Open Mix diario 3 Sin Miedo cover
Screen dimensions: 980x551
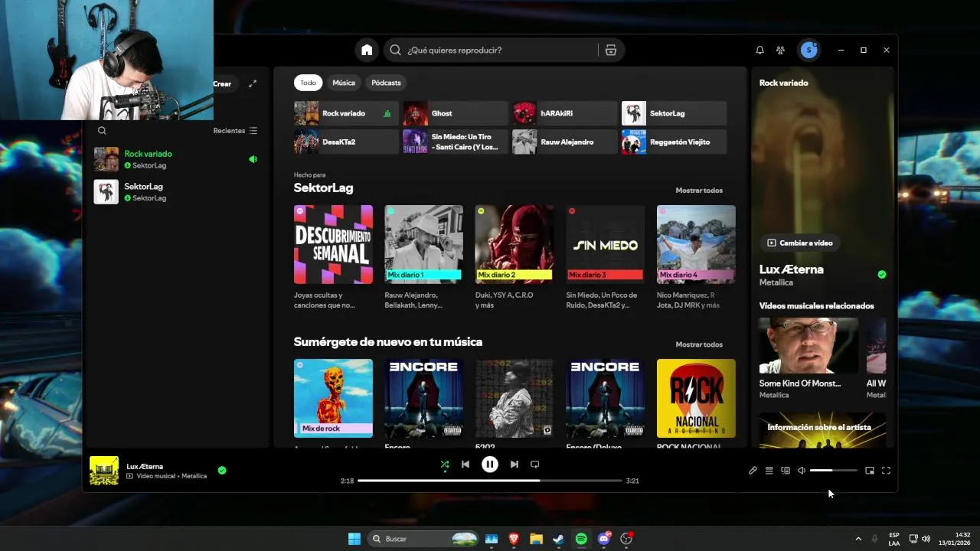(x=605, y=244)
